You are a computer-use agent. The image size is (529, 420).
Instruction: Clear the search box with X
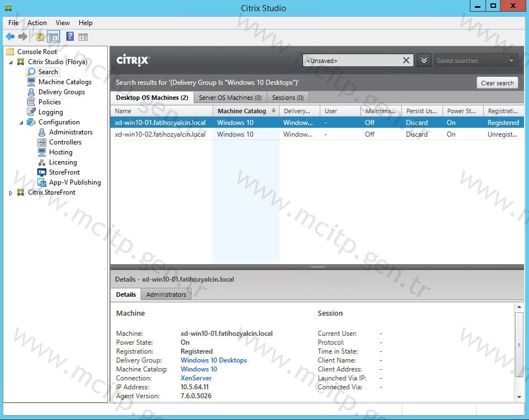click(406, 60)
